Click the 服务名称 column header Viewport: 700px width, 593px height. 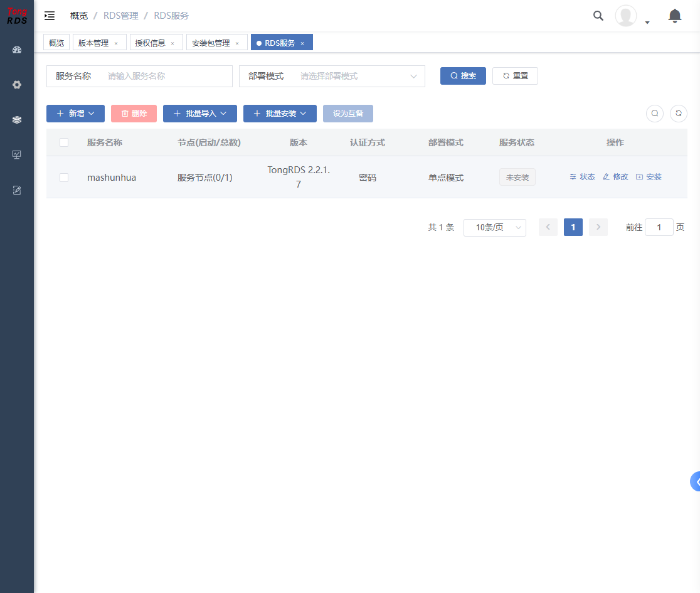(x=105, y=142)
